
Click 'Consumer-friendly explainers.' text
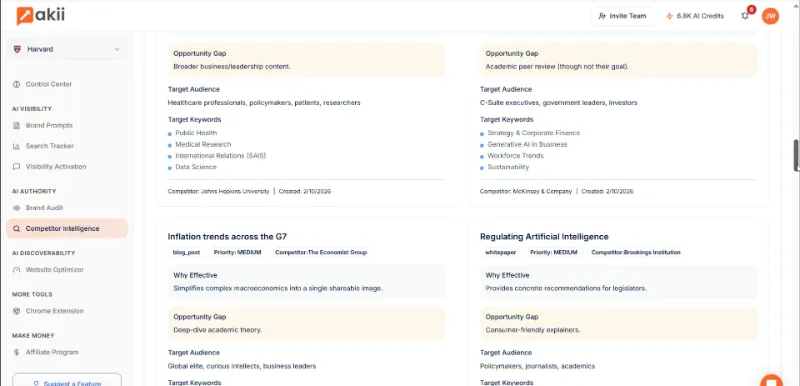(x=533, y=330)
